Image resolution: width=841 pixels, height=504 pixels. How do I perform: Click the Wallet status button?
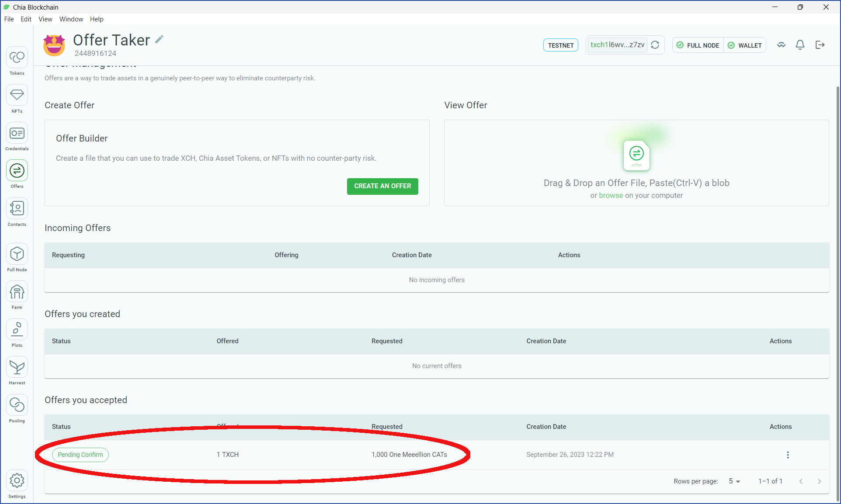(745, 45)
